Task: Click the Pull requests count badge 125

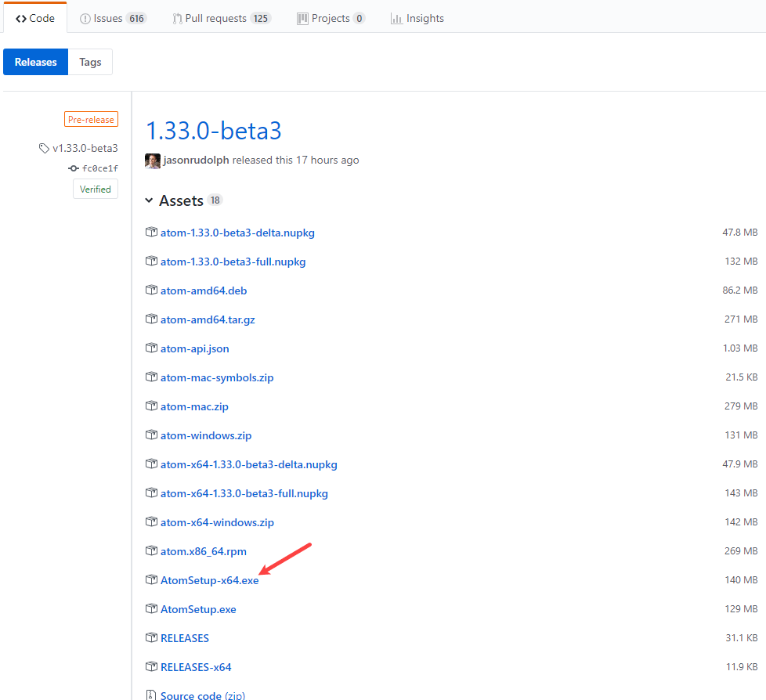Action: (260, 19)
